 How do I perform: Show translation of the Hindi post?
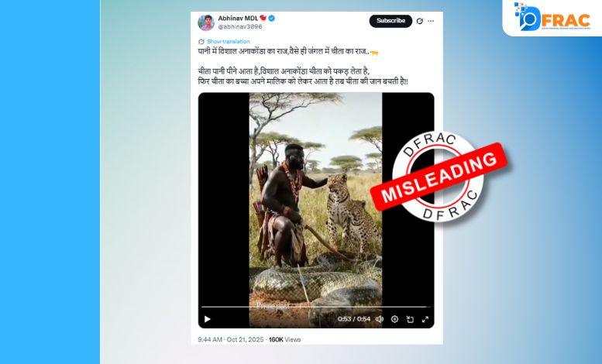tap(228, 42)
